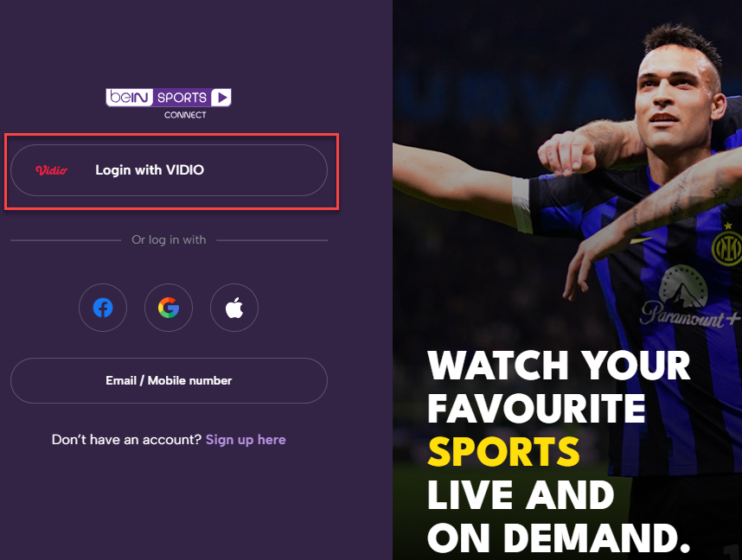The height and width of the screenshot is (560, 742).
Task: Click the 'Or log in with' divider text
Action: click(169, 239)
